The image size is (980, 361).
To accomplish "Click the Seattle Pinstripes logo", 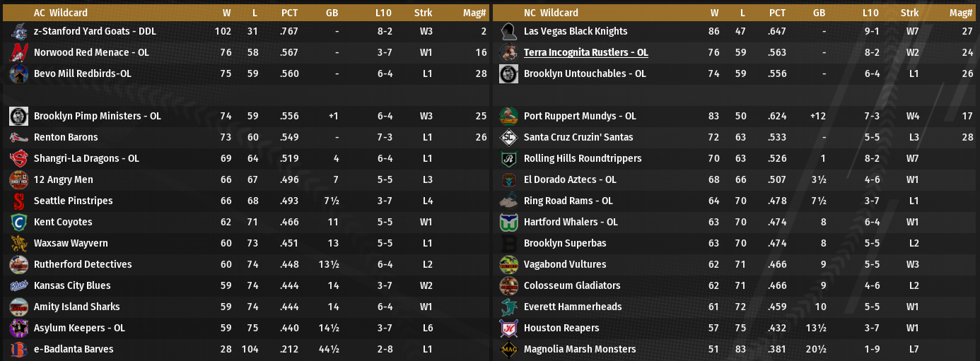I will pyautogui.click(x=19, y=201).
